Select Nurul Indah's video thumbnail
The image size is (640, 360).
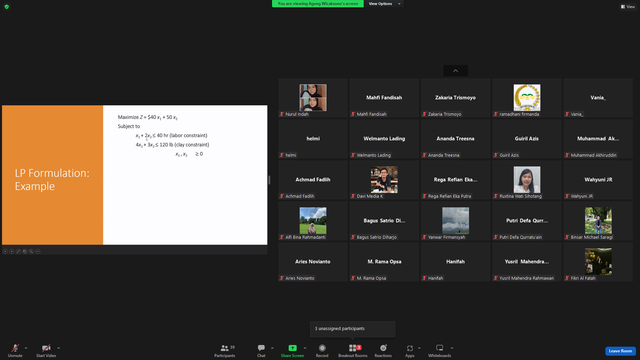pyautogui.click(x=313, y=98)
